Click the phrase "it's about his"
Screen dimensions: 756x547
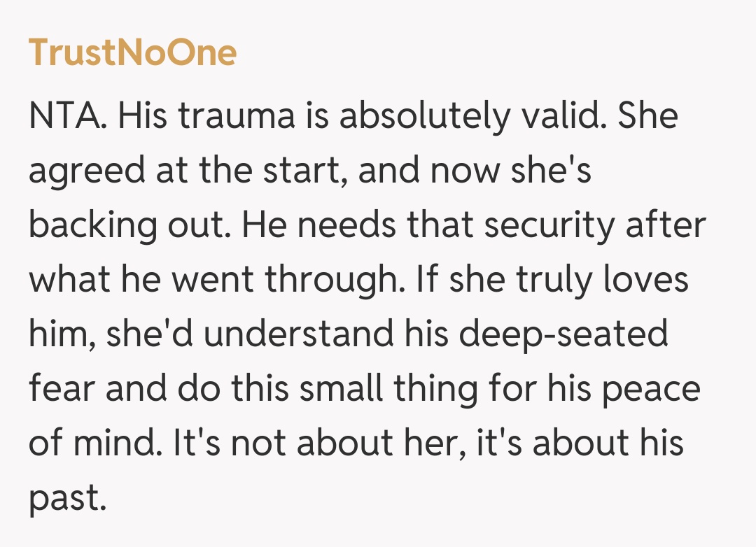point(580,443)
